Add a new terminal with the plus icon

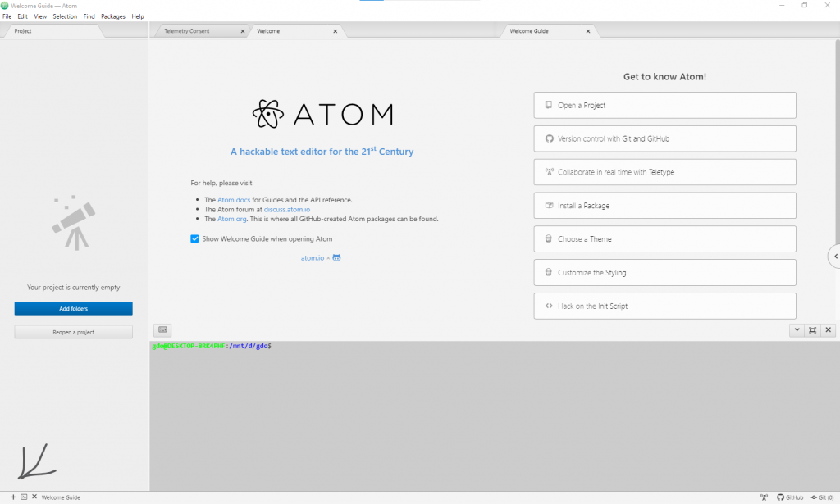13,497
